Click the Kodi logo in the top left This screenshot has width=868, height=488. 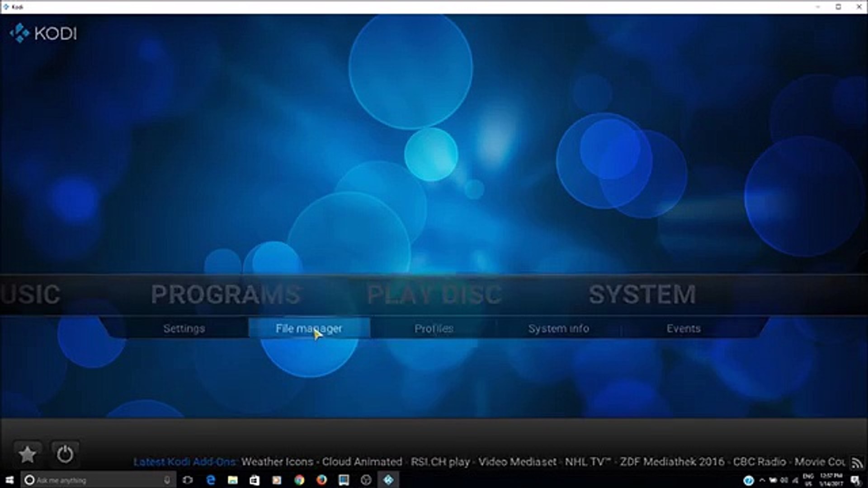(x=43, y=33)
